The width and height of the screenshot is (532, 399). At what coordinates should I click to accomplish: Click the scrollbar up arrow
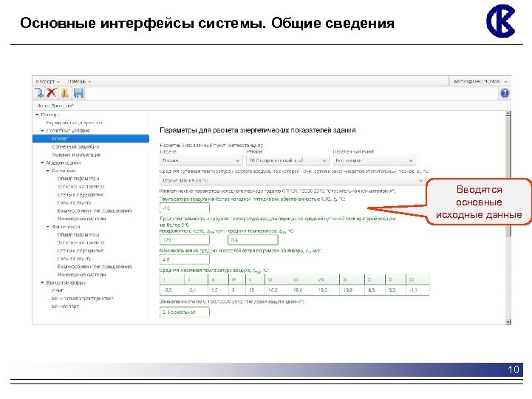(508, 114)
